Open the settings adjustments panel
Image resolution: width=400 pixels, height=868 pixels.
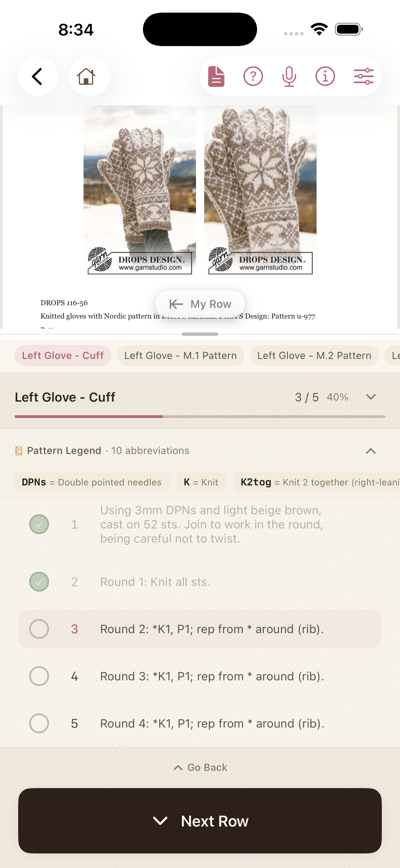pos(364,76)
